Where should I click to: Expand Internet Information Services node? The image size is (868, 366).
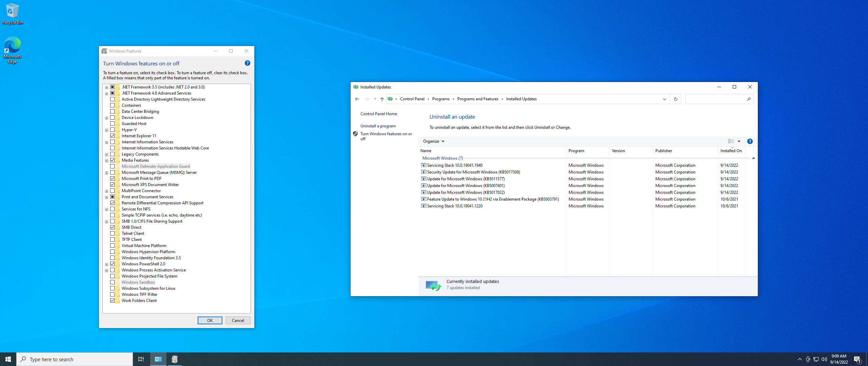click(106, 142)
